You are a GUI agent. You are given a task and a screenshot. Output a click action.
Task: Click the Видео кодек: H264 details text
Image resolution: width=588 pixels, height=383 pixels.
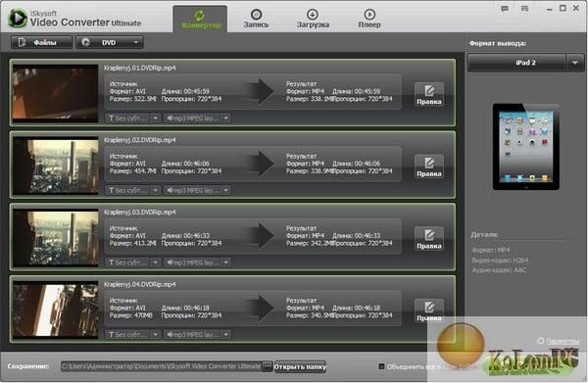click(500, 261)
